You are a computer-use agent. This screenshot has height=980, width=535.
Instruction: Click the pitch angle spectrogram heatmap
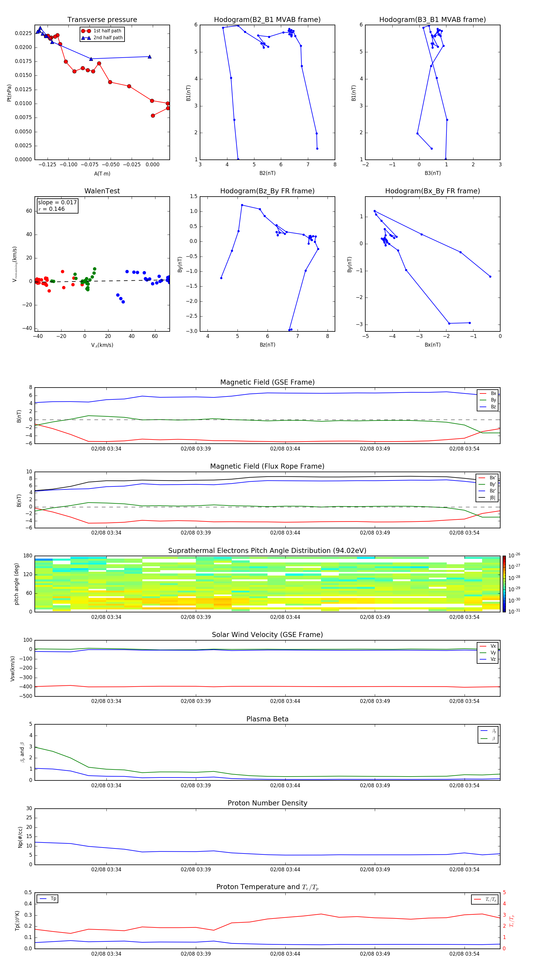coord(267,584)
